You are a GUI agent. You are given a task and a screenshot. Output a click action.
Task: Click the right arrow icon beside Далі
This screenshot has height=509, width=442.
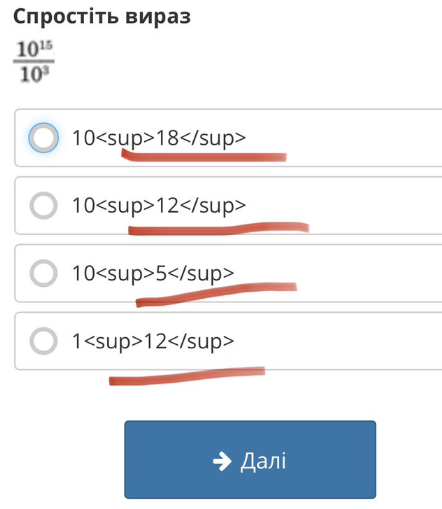pyautogui.click(x=222, y=461)
